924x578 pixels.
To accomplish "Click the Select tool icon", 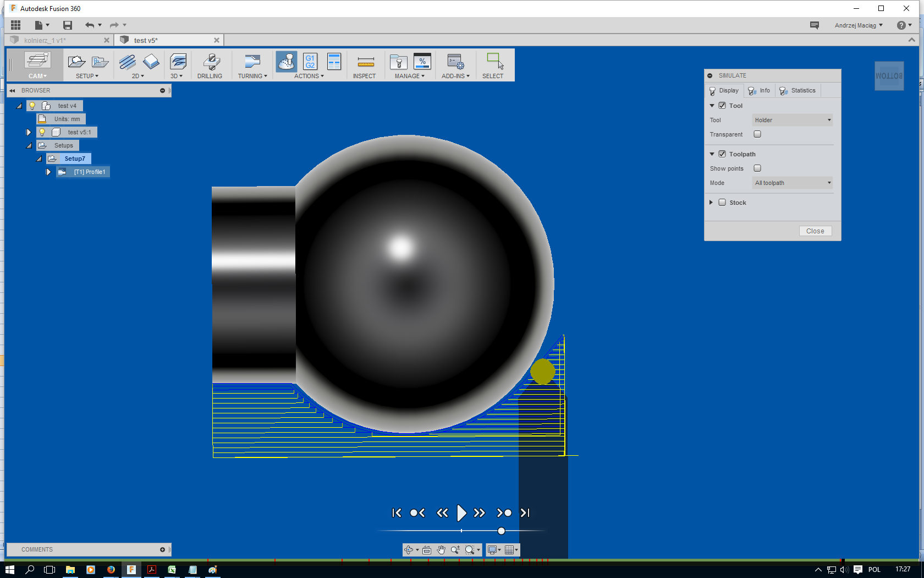I will (x=495, y=61).
